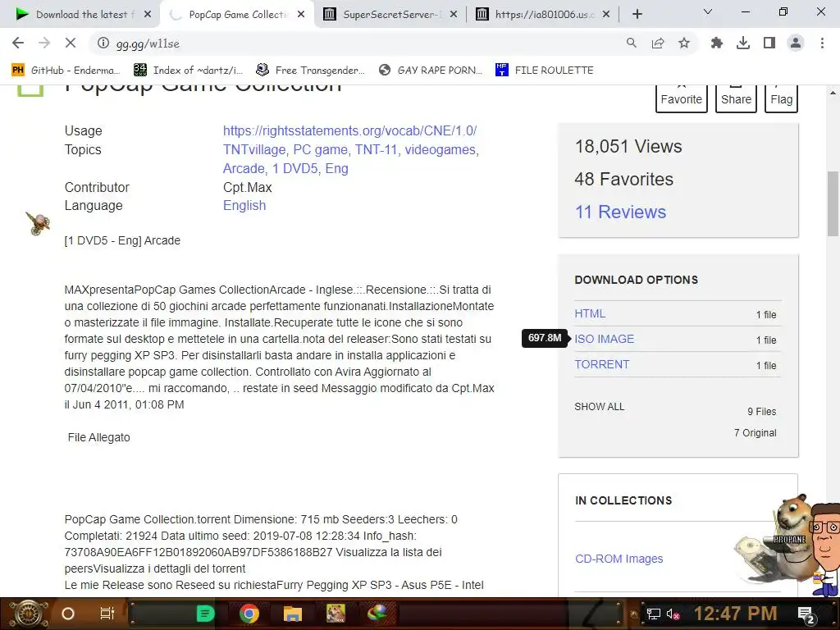
Task: Click the muted volume tray icon
Action: [673, 614]
